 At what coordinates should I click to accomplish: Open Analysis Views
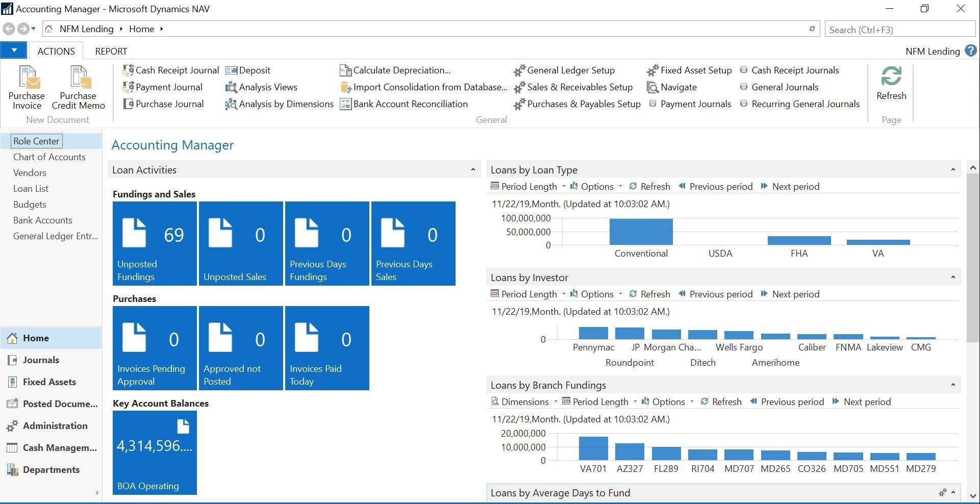click(261, 87)
